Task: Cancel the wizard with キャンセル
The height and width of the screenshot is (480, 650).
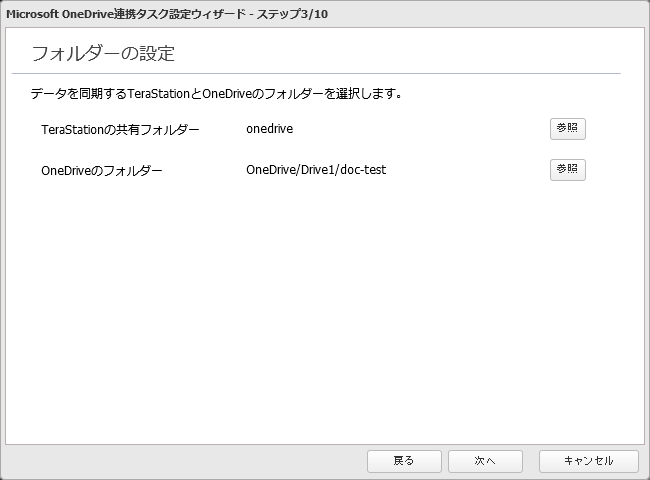Action: [589, 461]
